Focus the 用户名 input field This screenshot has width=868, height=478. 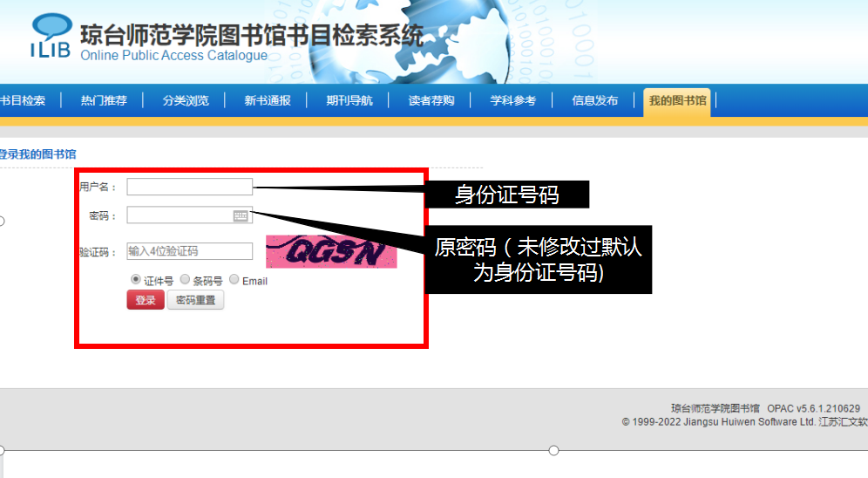(x=189, y=187)
